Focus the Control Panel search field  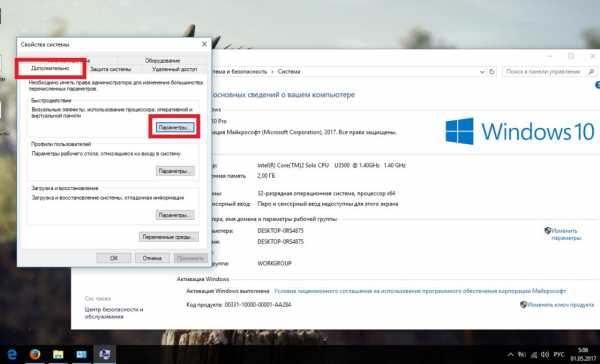(545, 72)
